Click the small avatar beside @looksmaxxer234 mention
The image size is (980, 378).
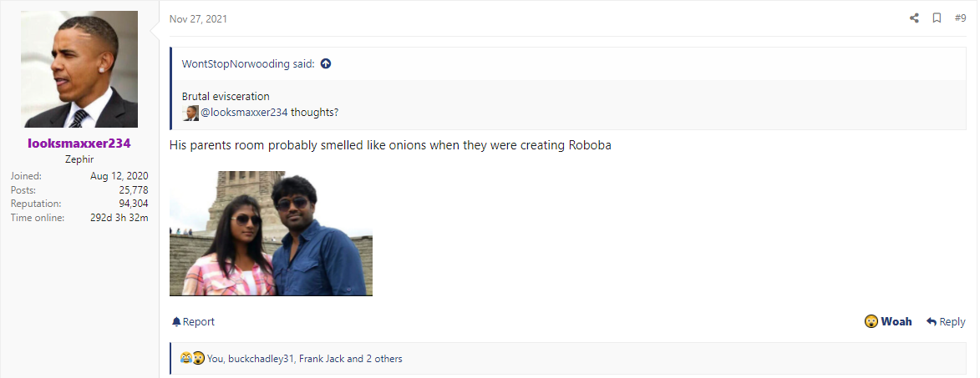[x=190, y=113]
